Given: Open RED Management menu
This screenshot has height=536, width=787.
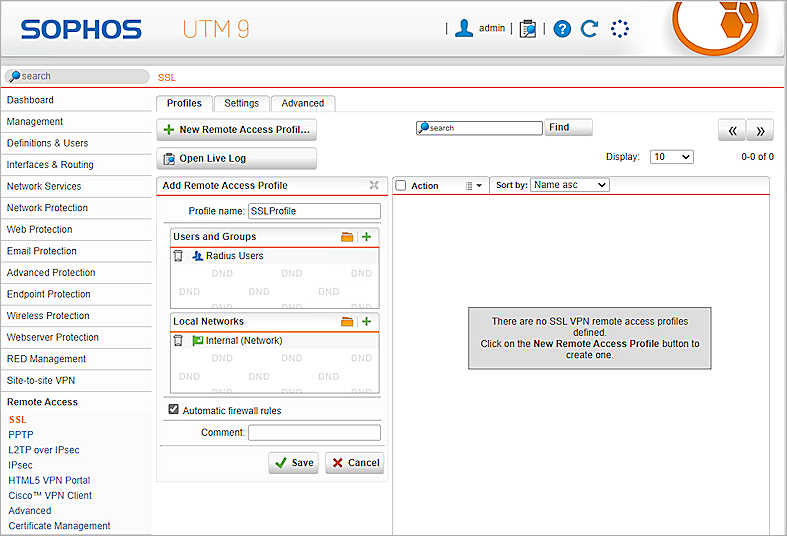Looking at the screenshot, I should click(76, 359).
